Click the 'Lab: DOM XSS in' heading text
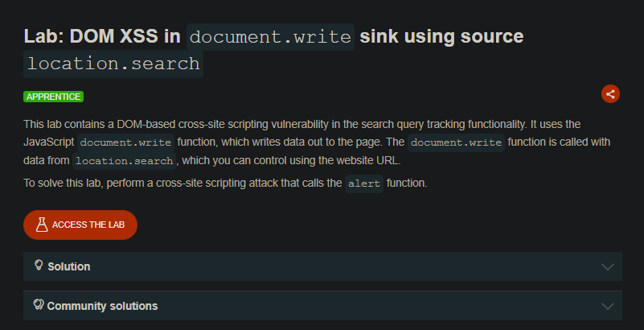The image size is (644, 330). click(102, 36)
